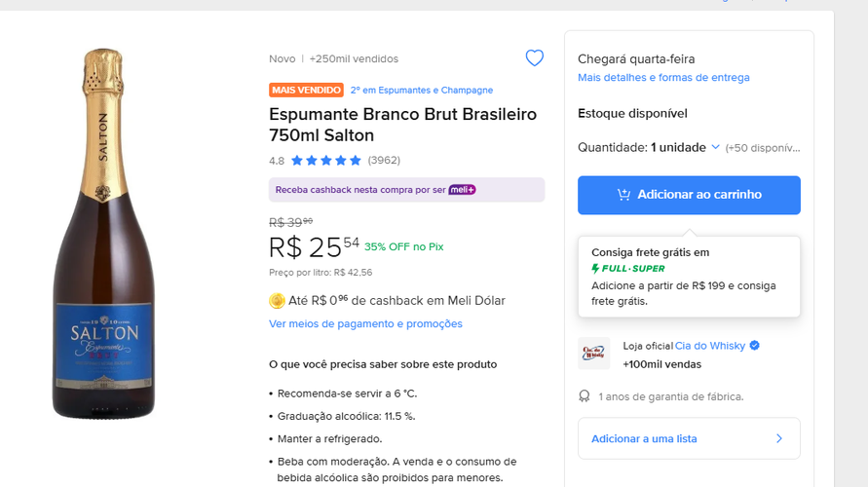Click the Meli+ cashback banner
Viewport: 868px width, 487px height.
pyautogui.click(x=406, y=190)
